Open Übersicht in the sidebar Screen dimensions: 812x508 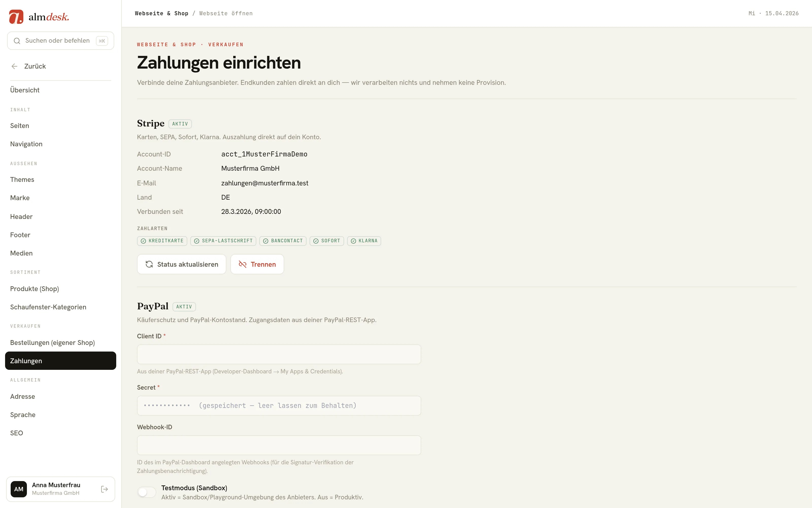point(61,90)
